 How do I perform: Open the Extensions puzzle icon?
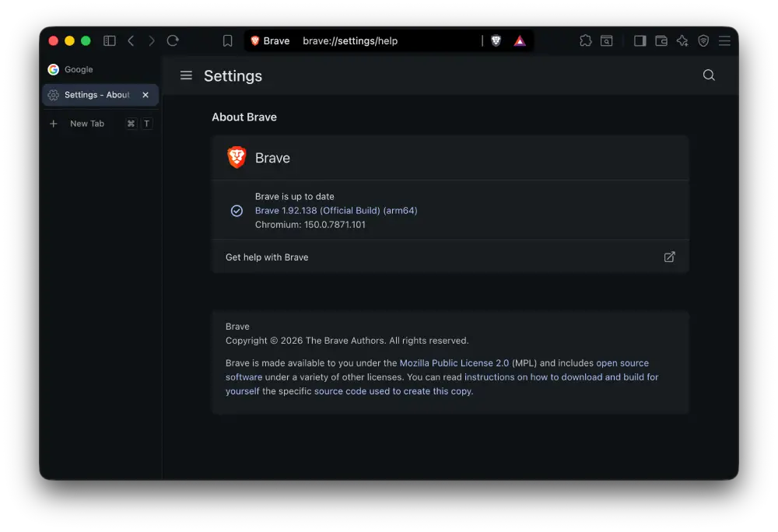tap(586, 40)
